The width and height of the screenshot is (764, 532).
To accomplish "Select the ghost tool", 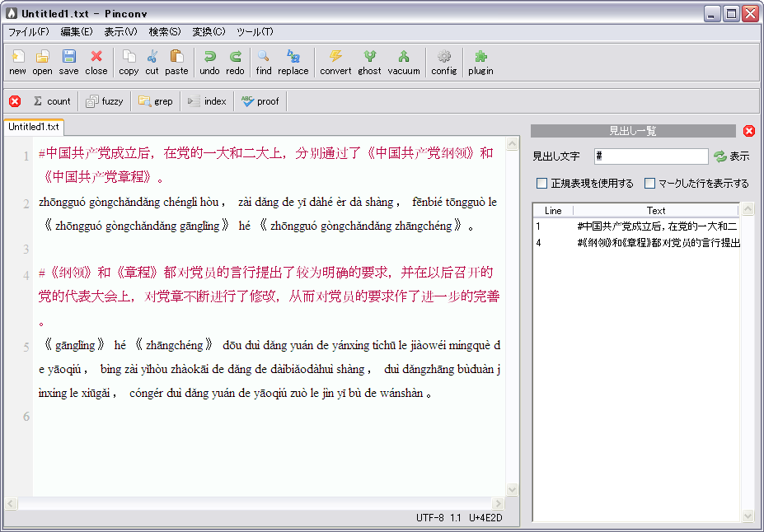I will pyautogui.click(x=370, y=63).
